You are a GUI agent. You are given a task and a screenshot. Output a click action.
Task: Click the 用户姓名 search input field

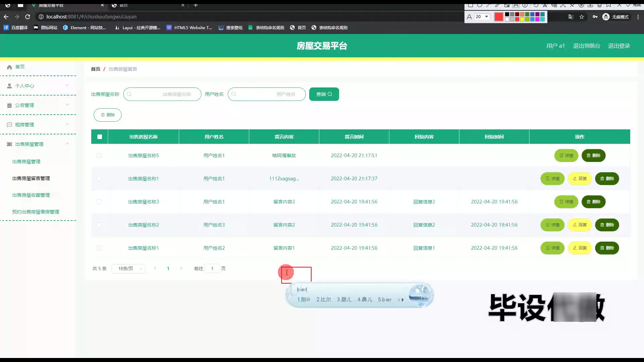[267, 94]
